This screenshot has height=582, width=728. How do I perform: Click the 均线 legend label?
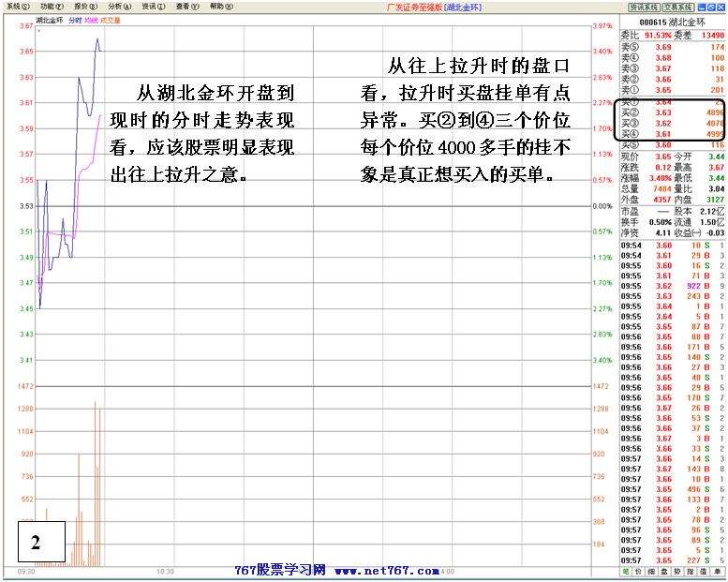coord(90,19)
